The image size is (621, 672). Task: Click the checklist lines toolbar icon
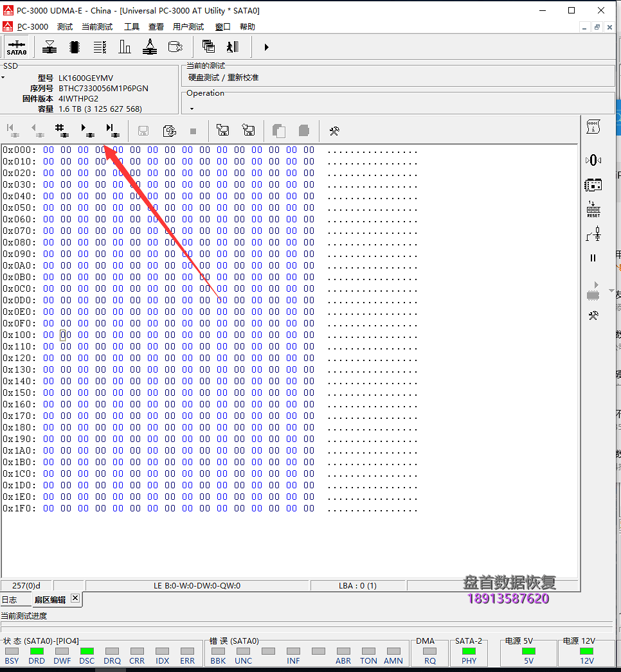coord(100,47)
